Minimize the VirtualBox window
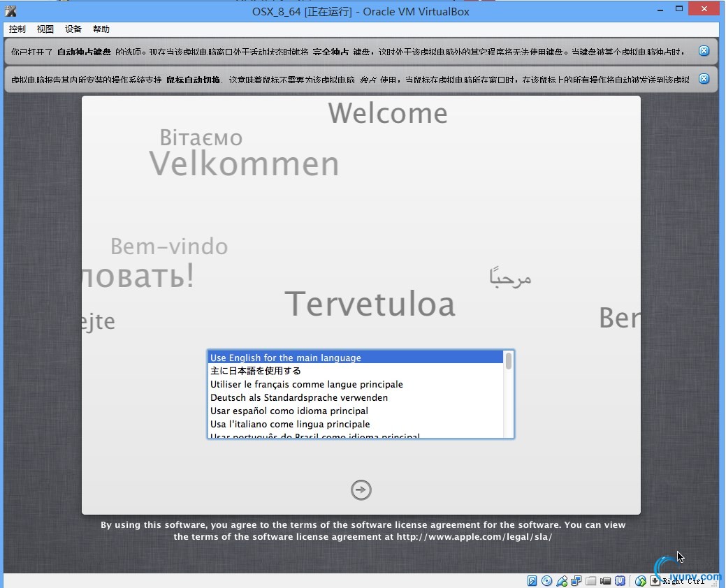 [x=660, y=9]
